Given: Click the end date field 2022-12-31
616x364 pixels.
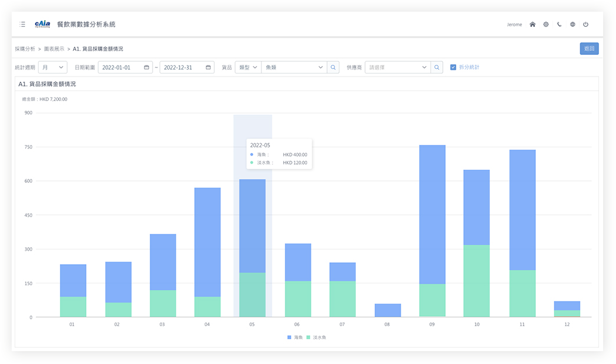Looking at the screenshot, I should point(187,67).
